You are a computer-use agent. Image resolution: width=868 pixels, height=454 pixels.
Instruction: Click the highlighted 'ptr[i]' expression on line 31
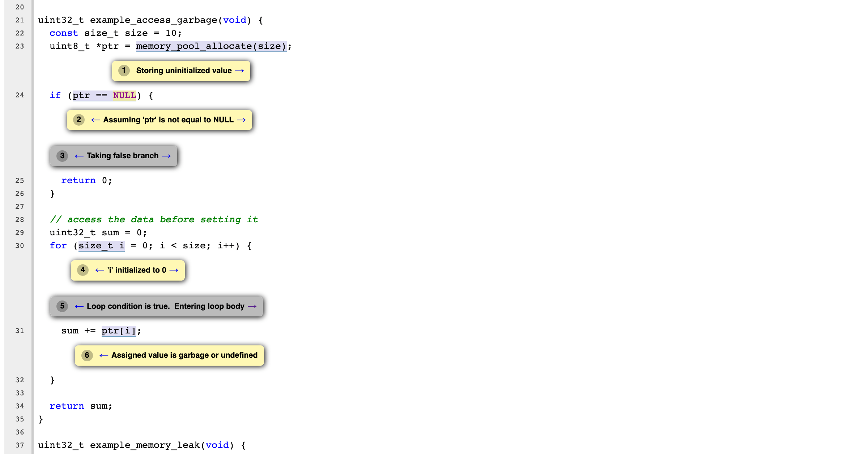point(118,331)
